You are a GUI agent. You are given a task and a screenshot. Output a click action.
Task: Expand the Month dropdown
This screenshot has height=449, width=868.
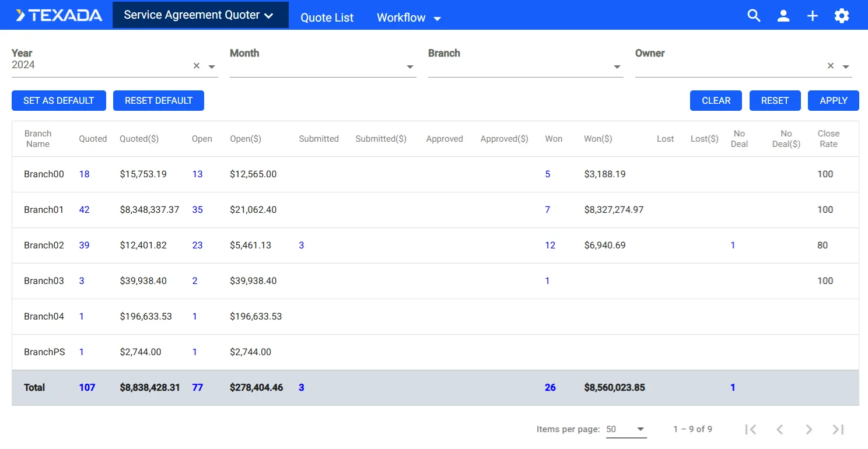tap(409, 67)
